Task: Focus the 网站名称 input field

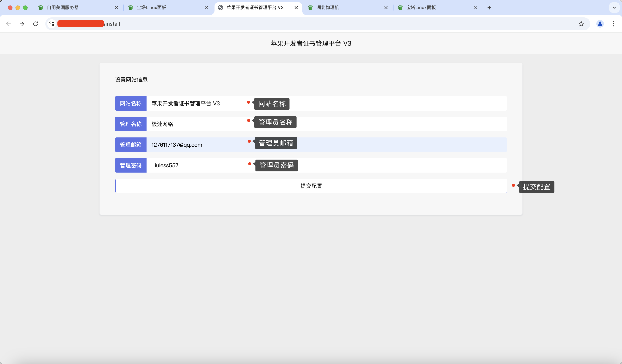Action: tap(326, 103)
